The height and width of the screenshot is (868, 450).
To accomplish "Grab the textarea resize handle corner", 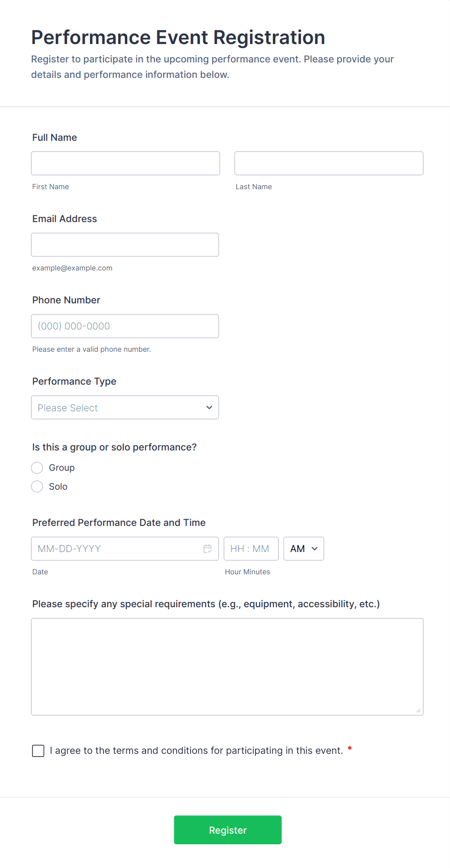I will [419, 710].
